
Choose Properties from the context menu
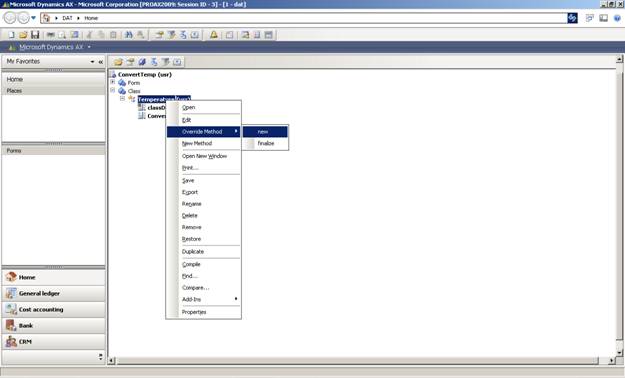203,312
